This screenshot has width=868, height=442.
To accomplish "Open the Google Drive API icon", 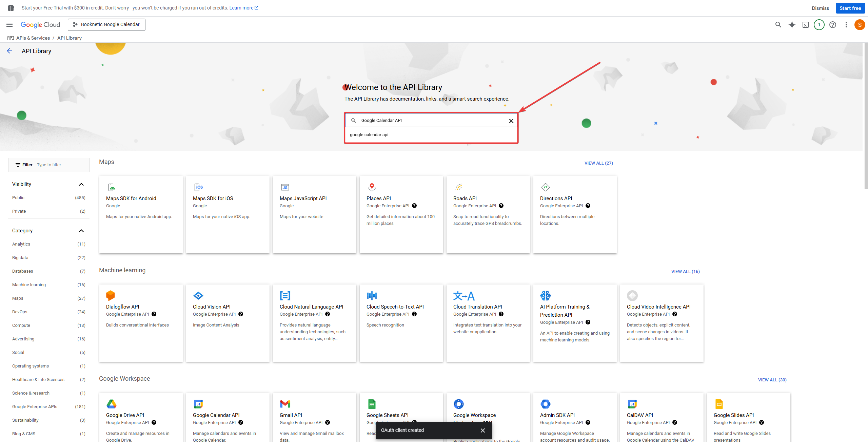I will 112,404.
